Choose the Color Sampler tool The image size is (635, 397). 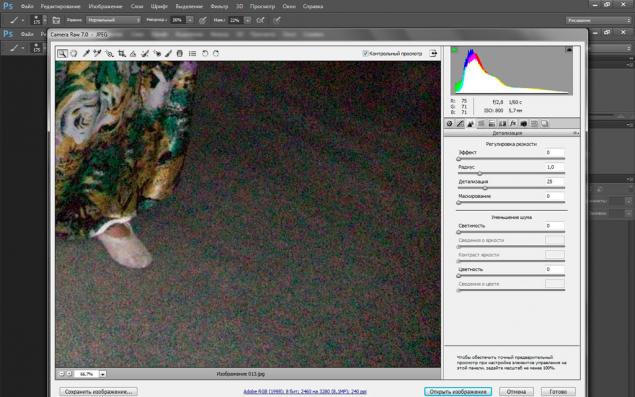click(x=97, y=53)
